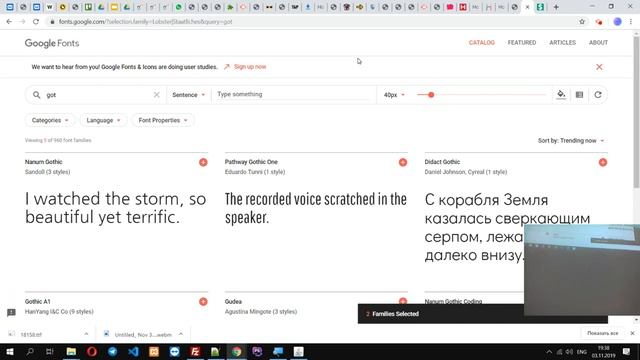Click in the font search input

(x=98, y=95)
